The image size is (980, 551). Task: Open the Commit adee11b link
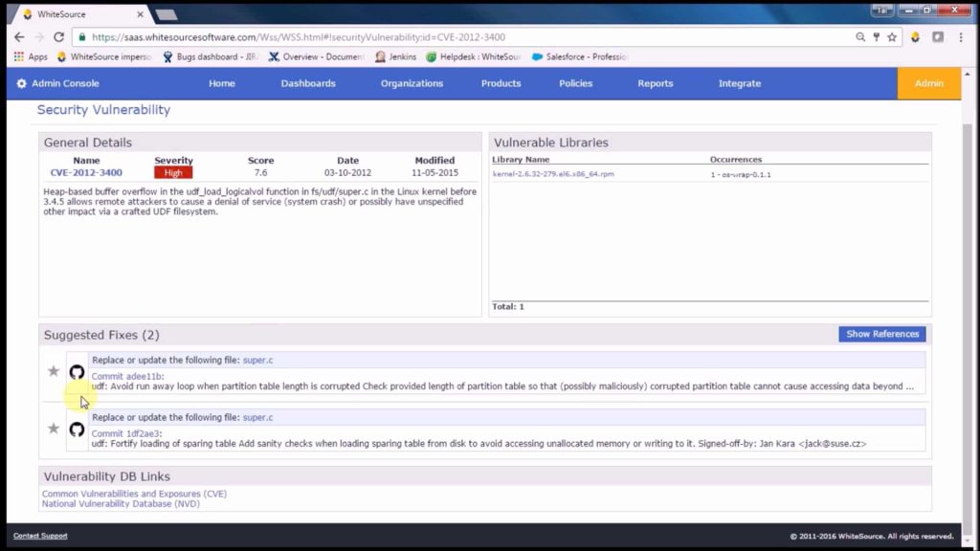tap(127, 377)
